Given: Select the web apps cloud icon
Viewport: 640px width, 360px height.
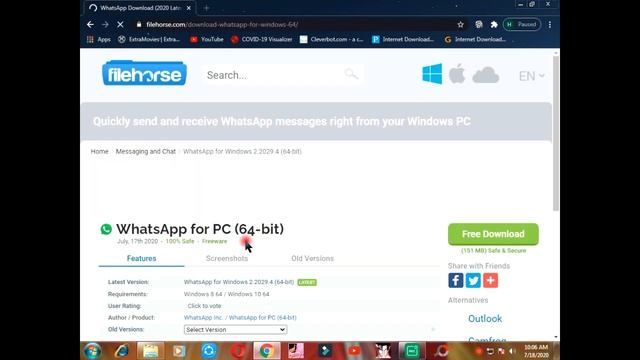Looking at the screenshot, I should click(x=486, y=75).
